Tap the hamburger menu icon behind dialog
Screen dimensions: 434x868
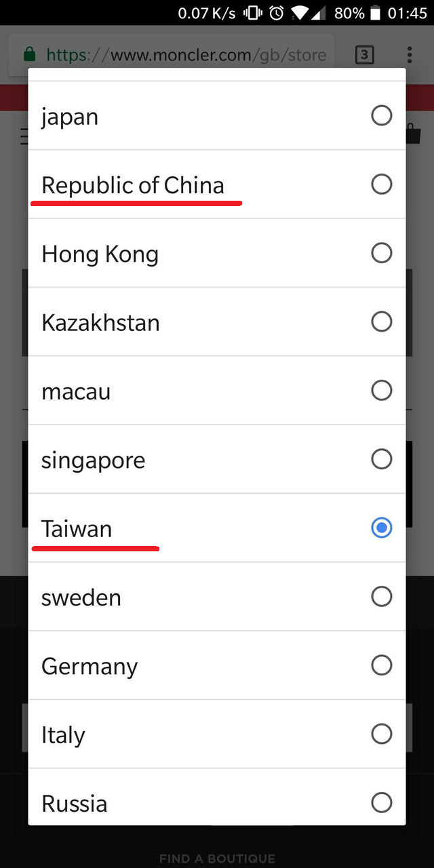pyautogui.click(x=24, y=136)
